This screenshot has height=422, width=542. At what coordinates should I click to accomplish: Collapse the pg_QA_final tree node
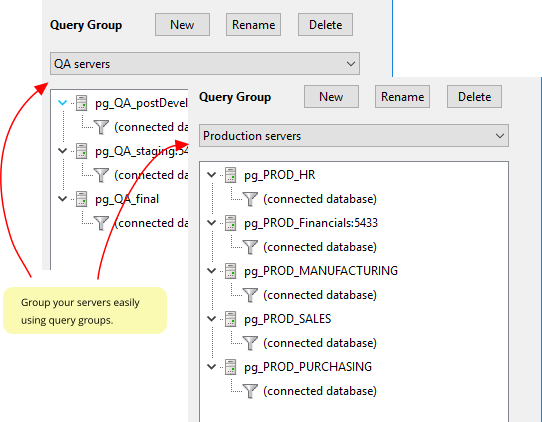coord(62,199)
